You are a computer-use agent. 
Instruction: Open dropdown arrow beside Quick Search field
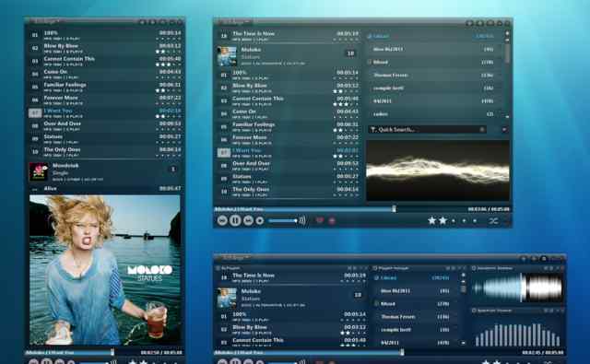(504, 129)
